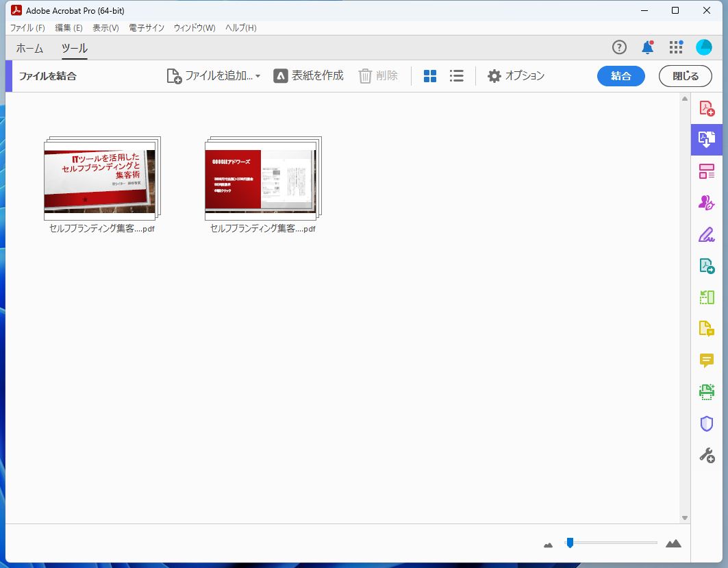Viewport: 728px width, 568px height.
Task: Switch to thumbnail grid view
Action: [x=430, y=76]
